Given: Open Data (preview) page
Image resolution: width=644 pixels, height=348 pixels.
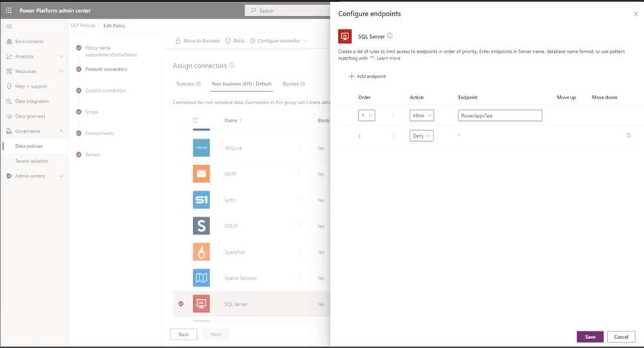Looking at the screenshot, I should [x=30, y=116].
